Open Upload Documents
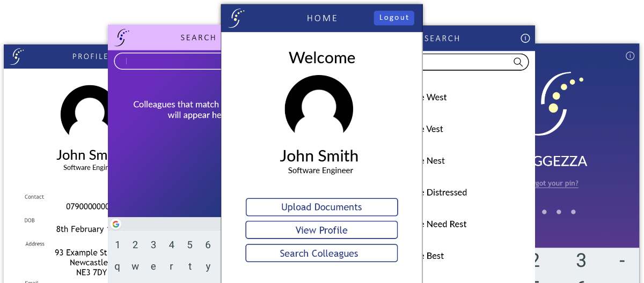Viewport: 644px width, 283px height. pos(321,207)
